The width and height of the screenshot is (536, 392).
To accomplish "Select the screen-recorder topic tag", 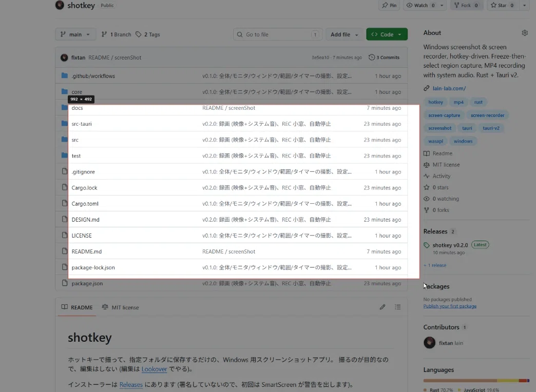I will (x=487, y=115).
